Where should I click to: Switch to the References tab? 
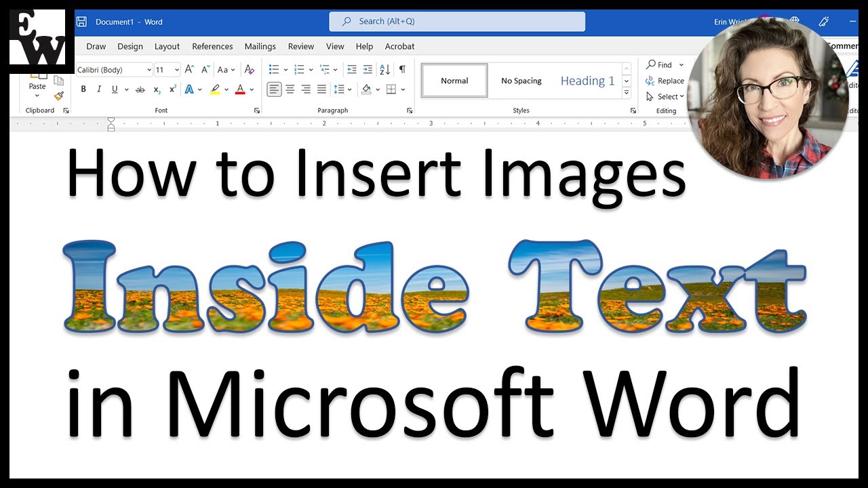[x=212, y=47]
